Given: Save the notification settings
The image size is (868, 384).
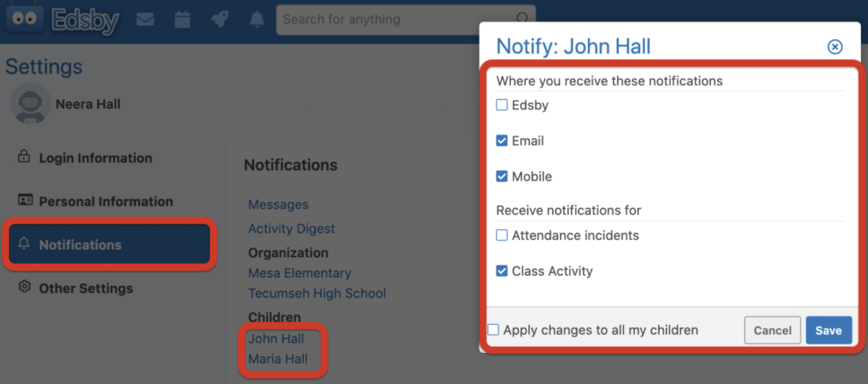Looking at the screenshot, I should click(x=828, y=330).
